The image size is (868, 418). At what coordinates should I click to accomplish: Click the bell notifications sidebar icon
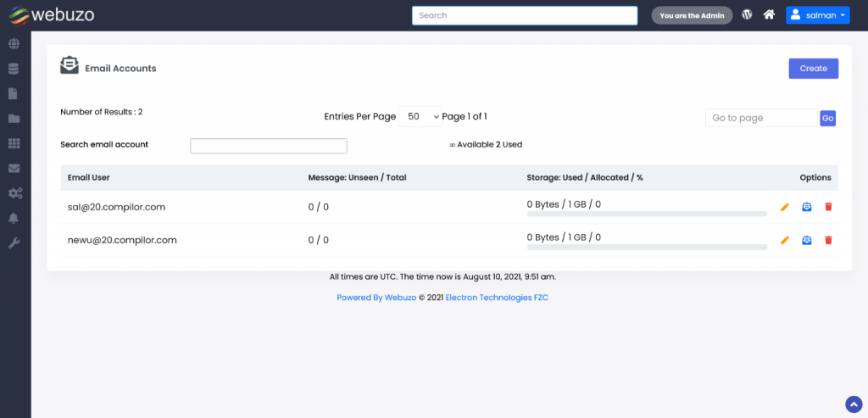pos(14,218)
